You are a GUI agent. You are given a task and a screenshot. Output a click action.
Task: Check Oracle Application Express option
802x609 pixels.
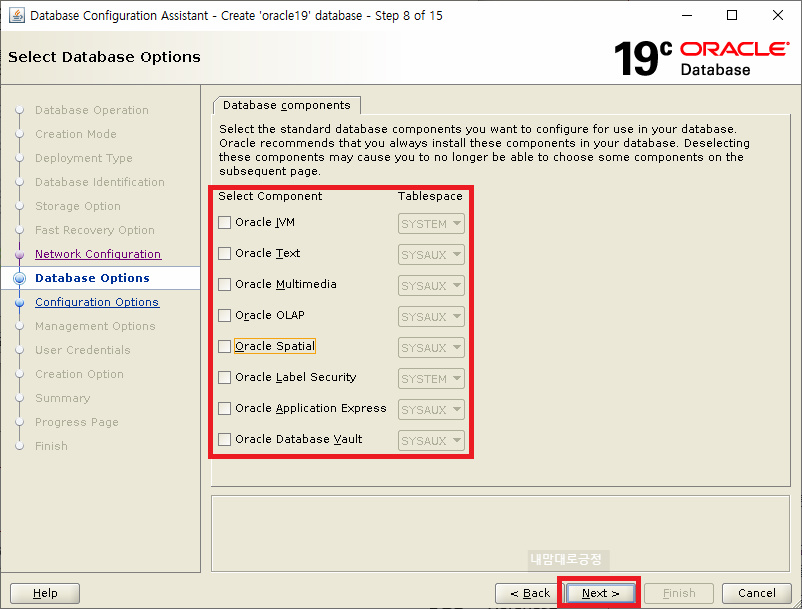point(224,408)
